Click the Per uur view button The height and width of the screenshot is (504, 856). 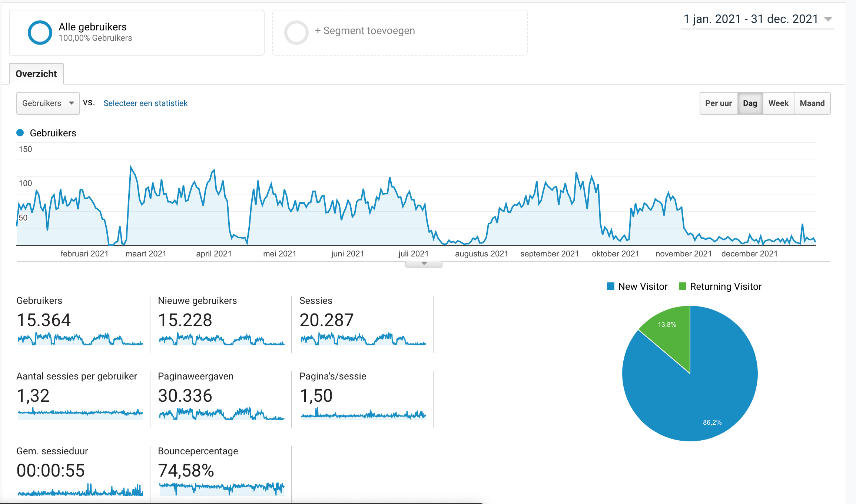[717, 103]
